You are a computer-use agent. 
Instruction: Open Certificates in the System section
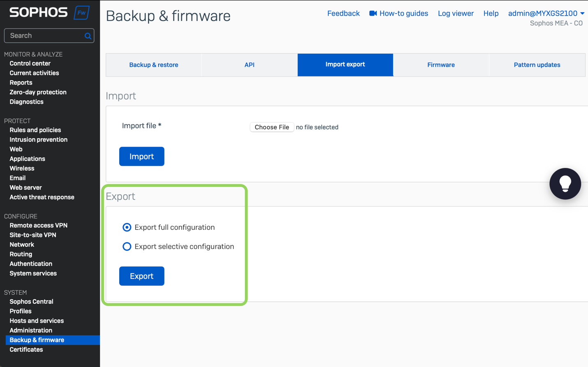pyautogui.click(x=26, y=350)
